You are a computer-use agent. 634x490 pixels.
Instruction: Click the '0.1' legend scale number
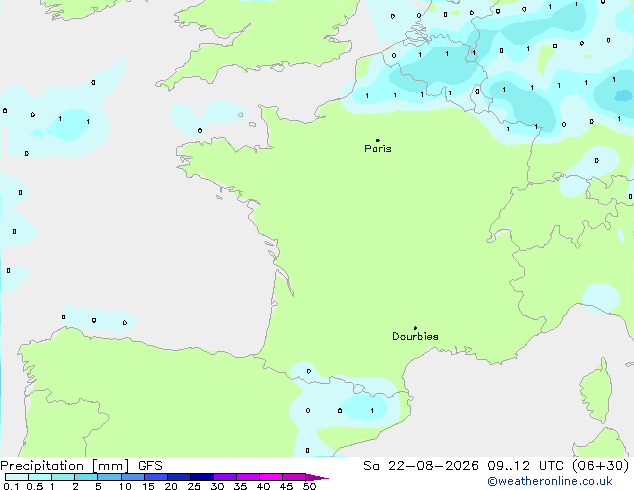11,486
